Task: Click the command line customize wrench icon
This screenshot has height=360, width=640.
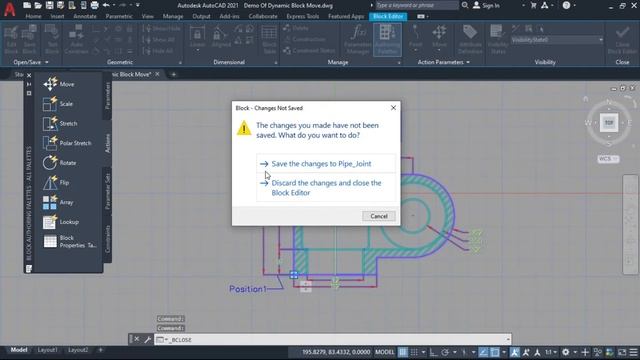Action: pyautogui.click(x=147, y=339)
